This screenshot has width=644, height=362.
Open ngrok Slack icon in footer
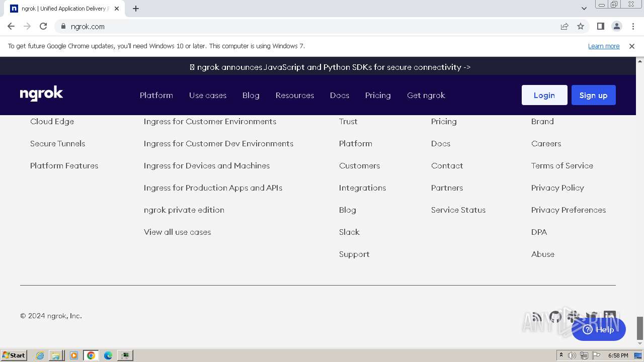coord(573,317)
